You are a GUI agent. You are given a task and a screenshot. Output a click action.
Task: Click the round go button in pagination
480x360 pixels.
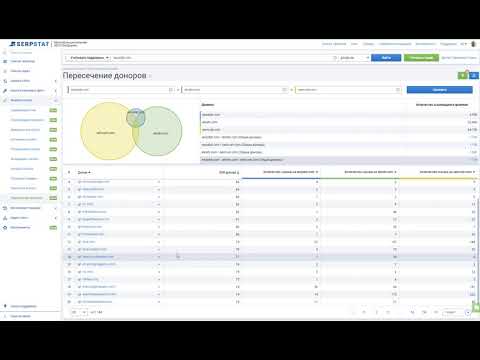(468, 312)
